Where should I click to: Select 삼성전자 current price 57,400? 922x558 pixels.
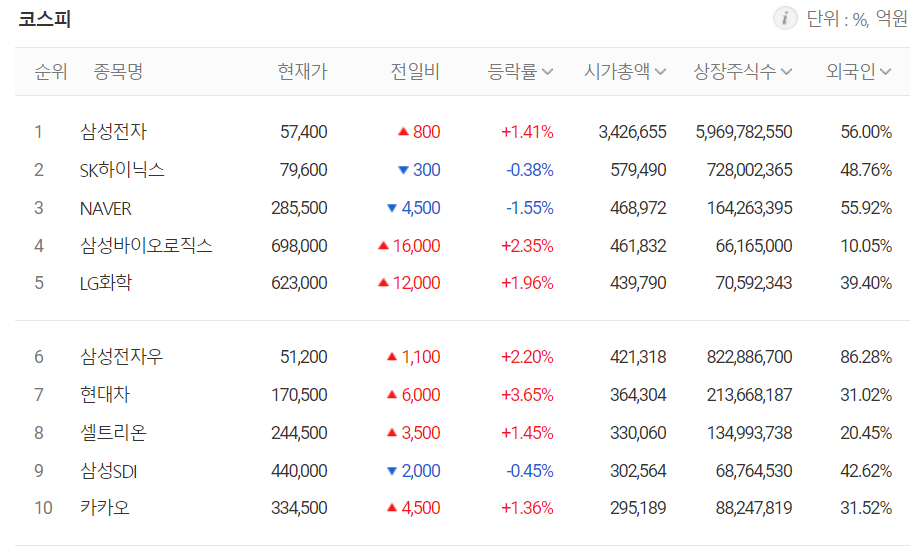(x=303, y=132)
